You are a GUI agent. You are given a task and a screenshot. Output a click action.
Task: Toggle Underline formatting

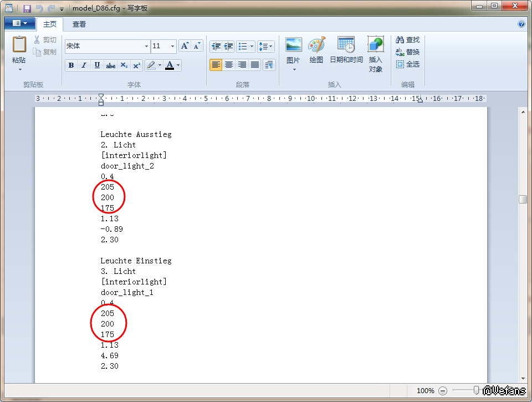pos(97,65)
